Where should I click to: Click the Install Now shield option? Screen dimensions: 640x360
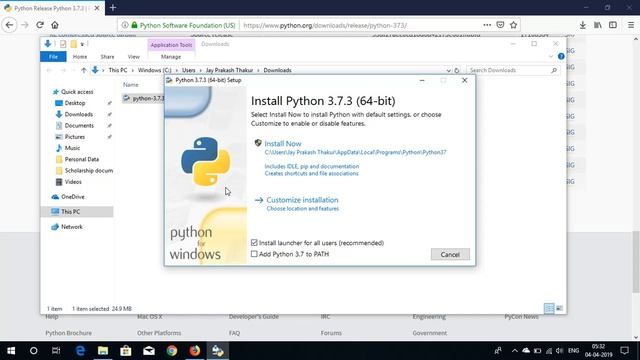point(282,144)
